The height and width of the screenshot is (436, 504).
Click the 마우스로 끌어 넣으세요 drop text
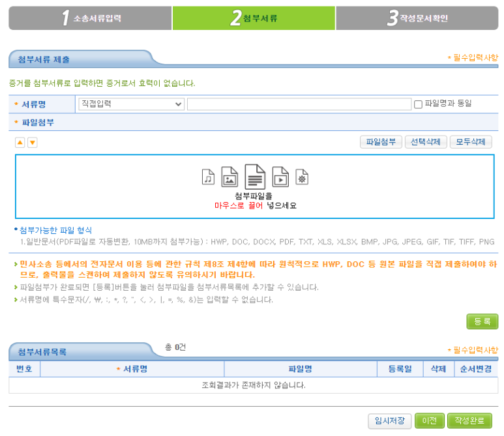pyautogui.click(x=256, y=206)
